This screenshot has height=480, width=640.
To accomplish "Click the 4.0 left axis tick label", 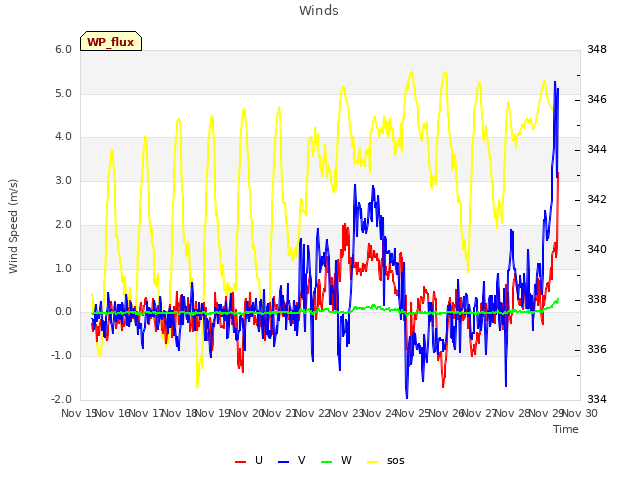I will 63,137.
